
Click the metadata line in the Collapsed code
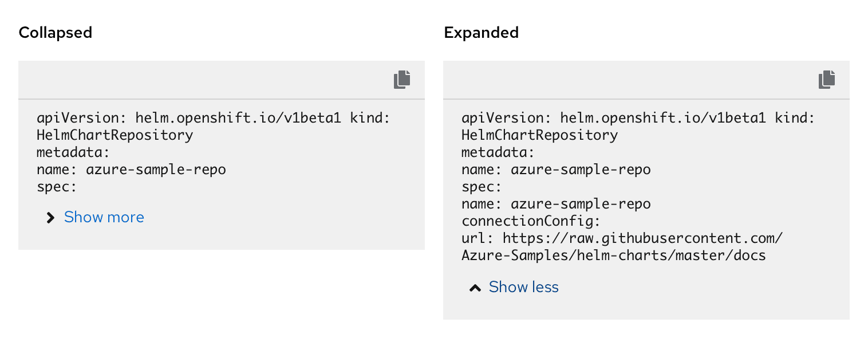pos(73,152)
